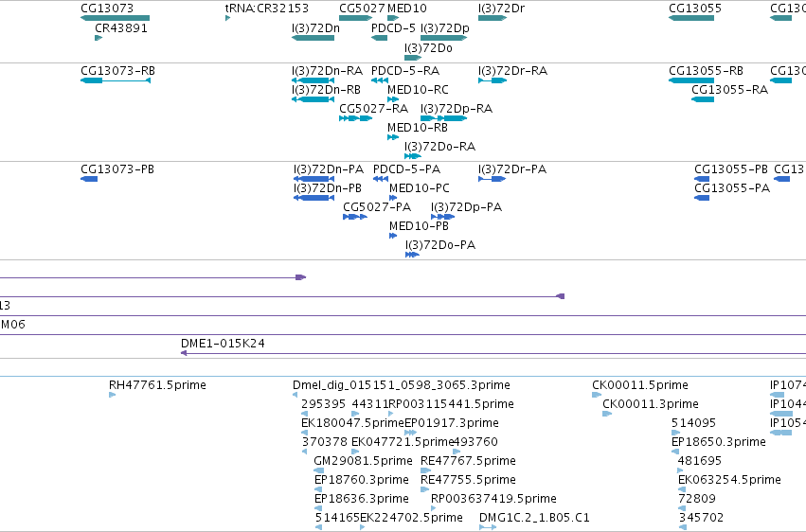This screenshot has height=532, width=806.
Task: Select protein CG13073-PB
Action: click(89, 179)
